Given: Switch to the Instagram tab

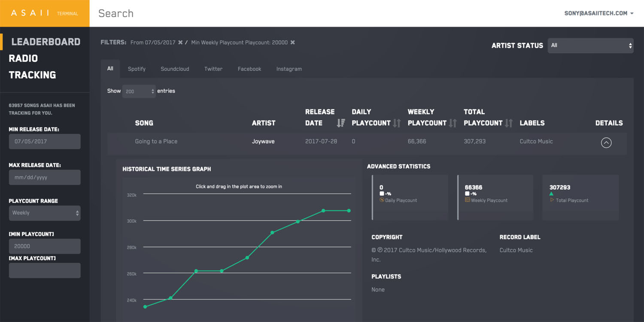Looking at the screenshot, I should 289,69.
